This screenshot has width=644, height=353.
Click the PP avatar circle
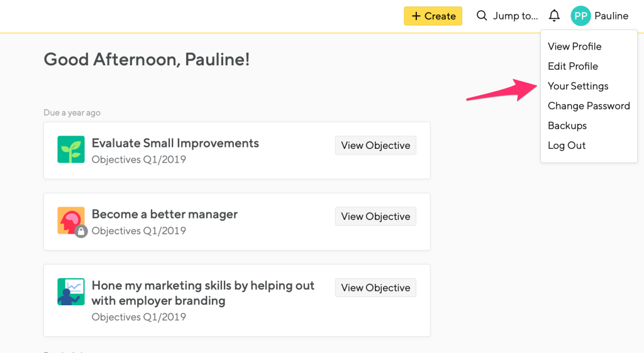(580, 16)
